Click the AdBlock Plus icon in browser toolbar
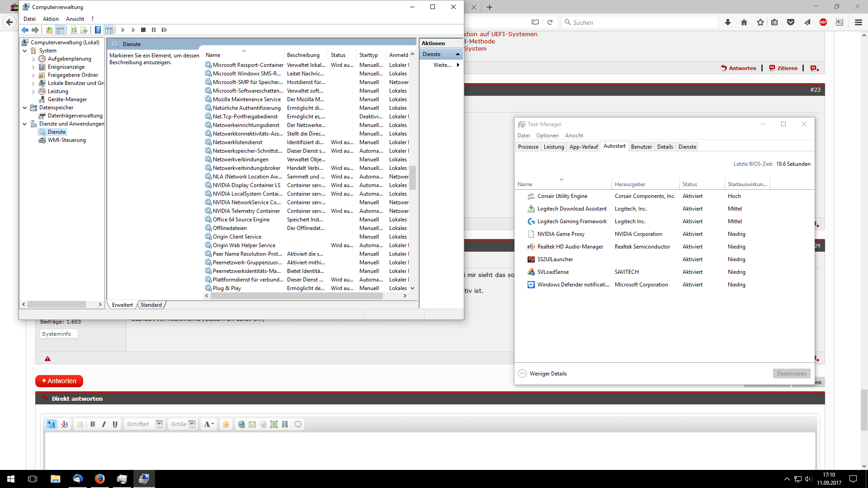 [x=823, y=22]
